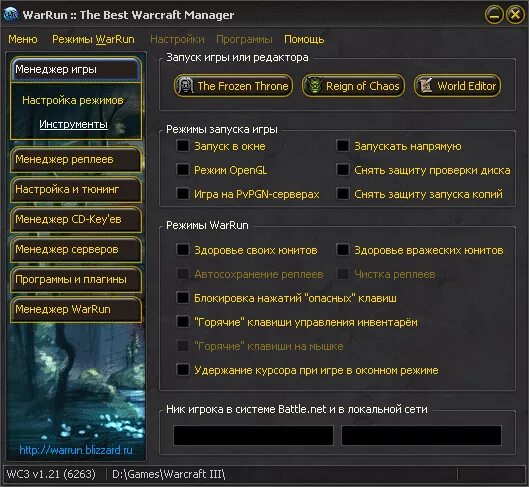The image size is (529, 487).
Task: Open the Помощь menu
Action: coord(304,39)
